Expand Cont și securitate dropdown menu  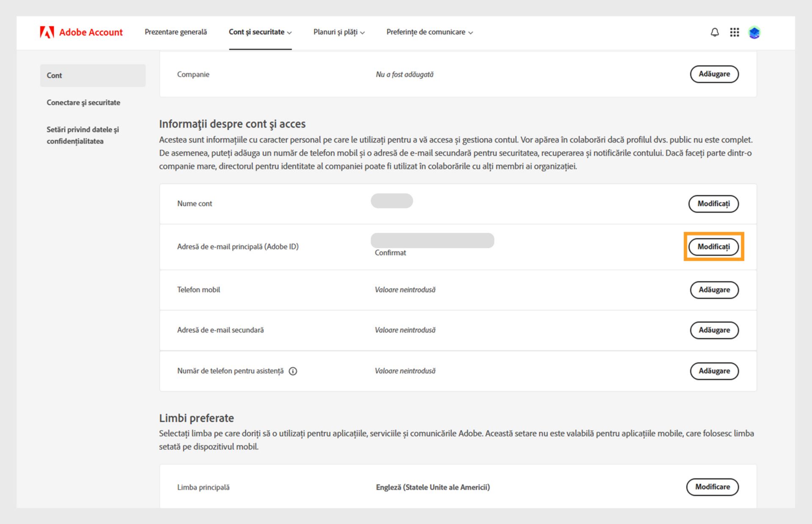pyautogui.click(x=260, y=32)
